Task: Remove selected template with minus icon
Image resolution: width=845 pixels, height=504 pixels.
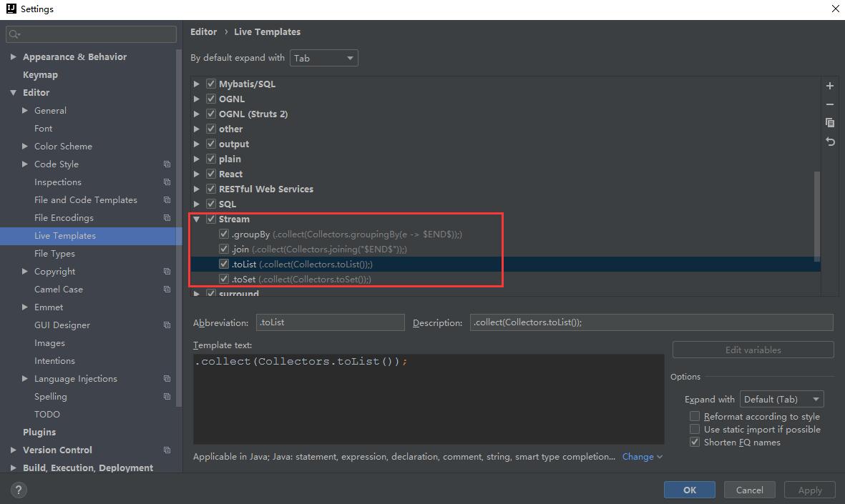Action: (830, 104)
